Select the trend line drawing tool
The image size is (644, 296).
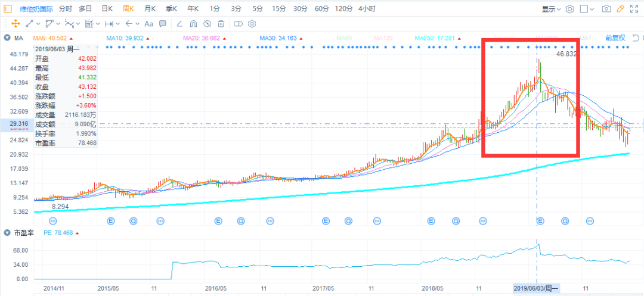pyautogui.click(x=29, y=23)
